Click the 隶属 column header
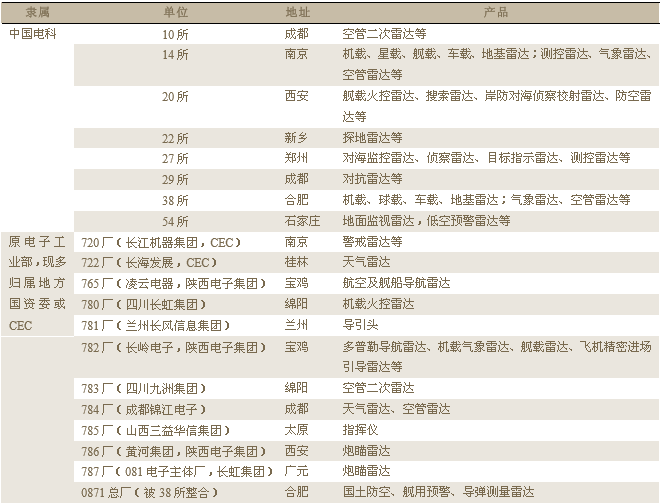 point(37,13)
